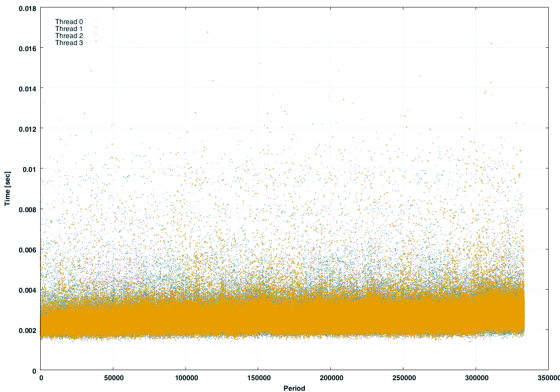Click the 0.018 y-axis tick label

(27, 7)
